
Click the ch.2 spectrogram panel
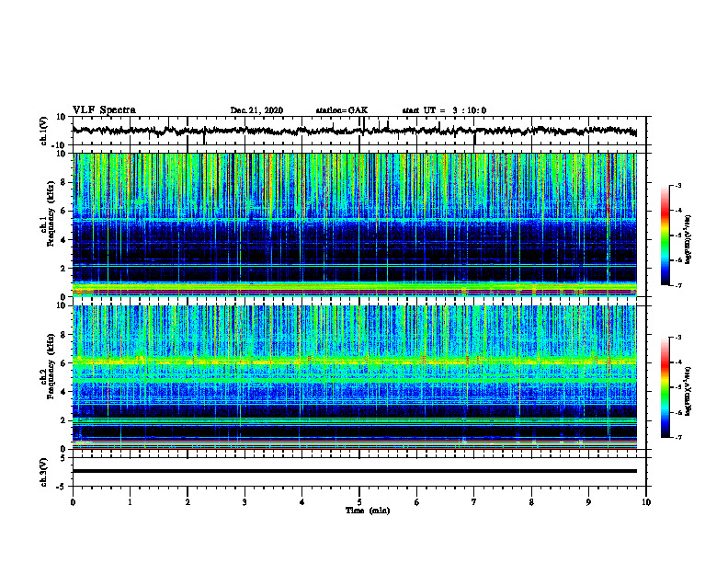354,377
